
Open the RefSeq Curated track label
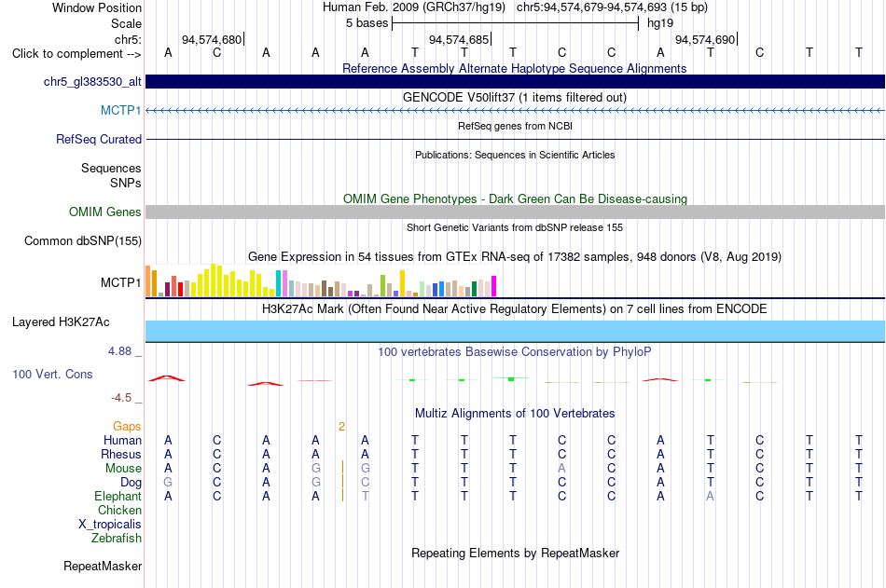click(99, 139)
